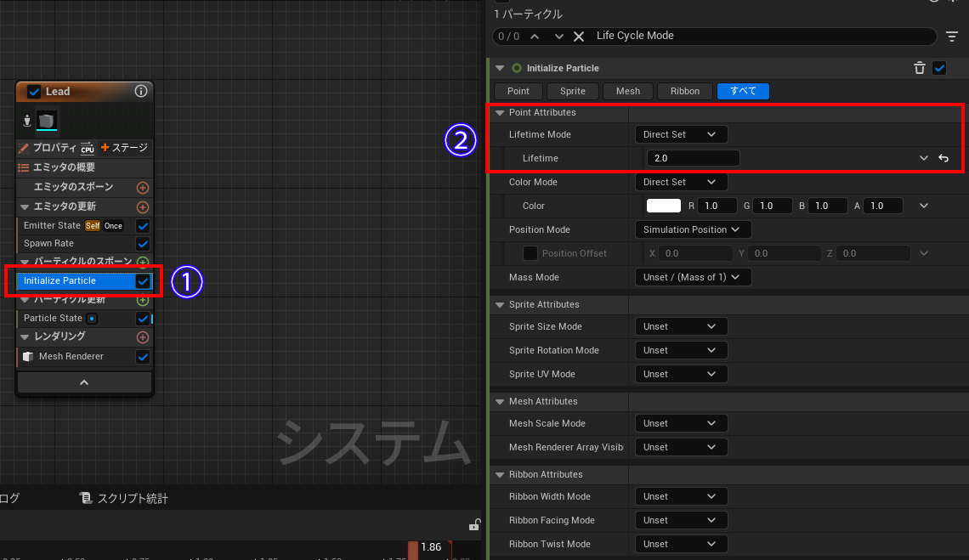Click the Color R channel field
Image resolution: width=969 pixels, height=560 pixels.
tap(717, 206)
